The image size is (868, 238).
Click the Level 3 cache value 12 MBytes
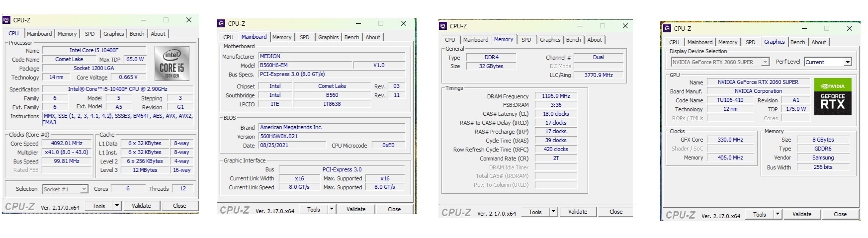coord(145,170)
